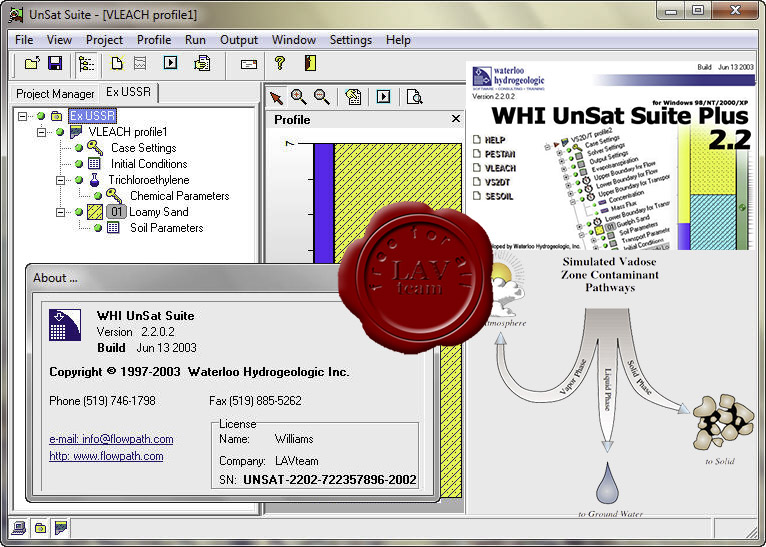The height and width of the screenshot is (547, 766).
Task: Click the 01 layer number badge
Action: pyautogui.click(x=116, y=212)
